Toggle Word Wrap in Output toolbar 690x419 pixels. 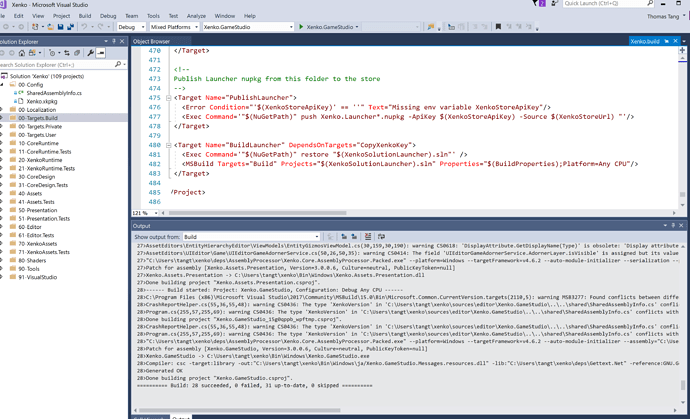pos(381,236)
